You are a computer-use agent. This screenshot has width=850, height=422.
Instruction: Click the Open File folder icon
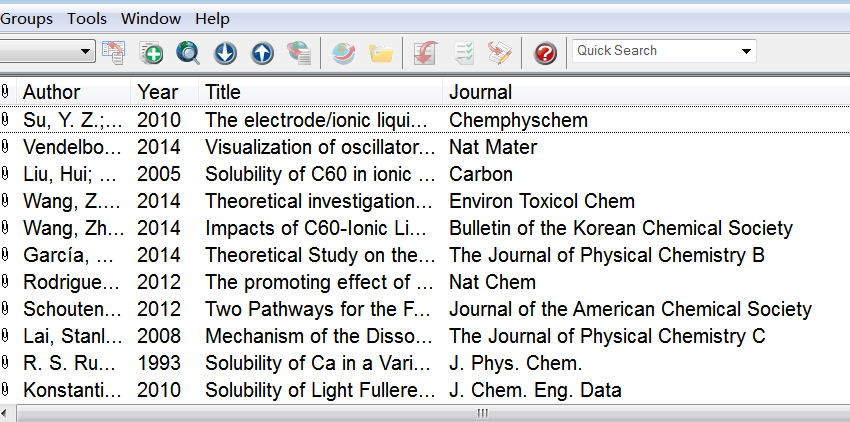tap(380, 52)
